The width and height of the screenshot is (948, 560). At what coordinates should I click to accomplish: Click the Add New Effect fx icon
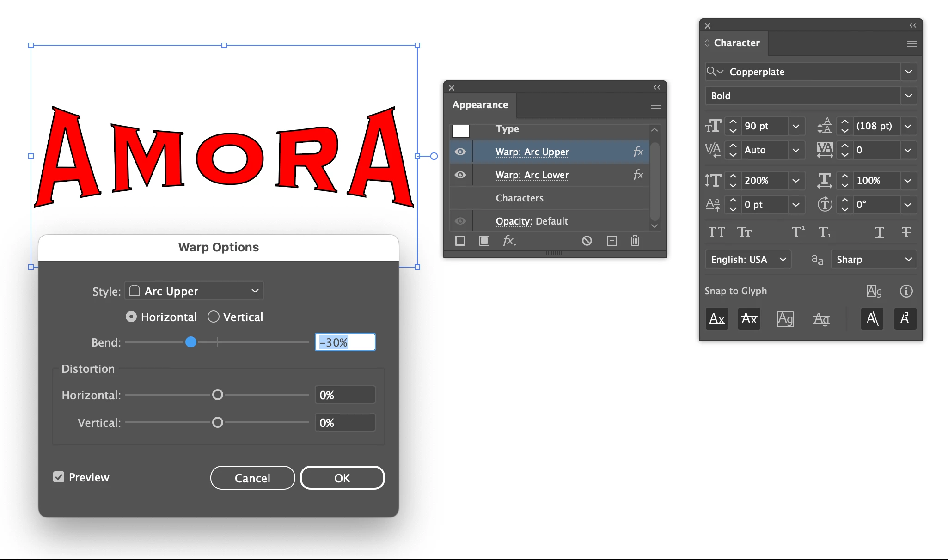click(x=509, y=241)
